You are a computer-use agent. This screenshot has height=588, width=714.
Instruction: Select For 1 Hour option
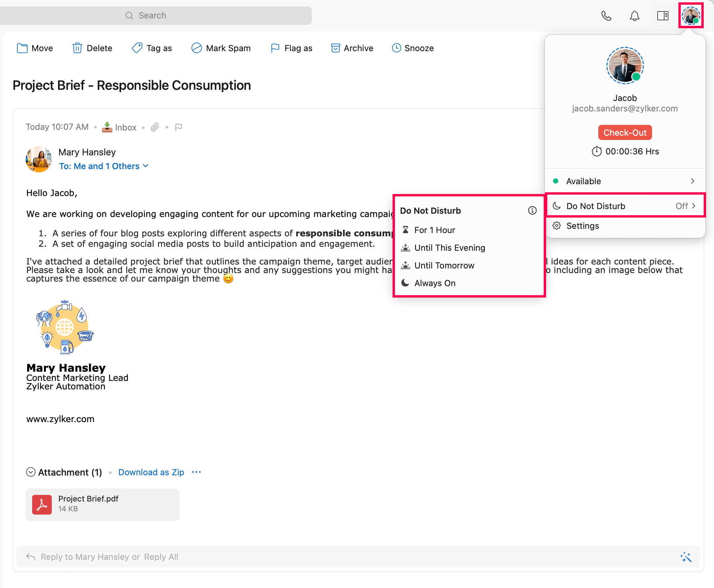click(434, 230)
